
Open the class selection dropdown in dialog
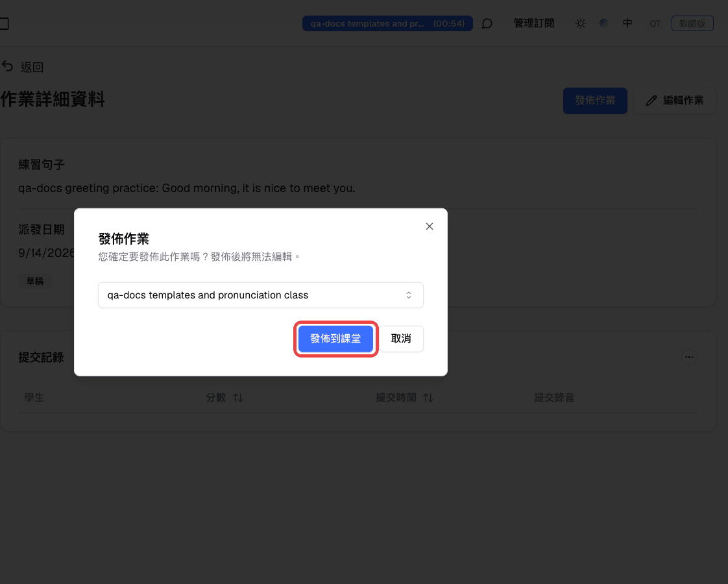click(x=260, y=295)
